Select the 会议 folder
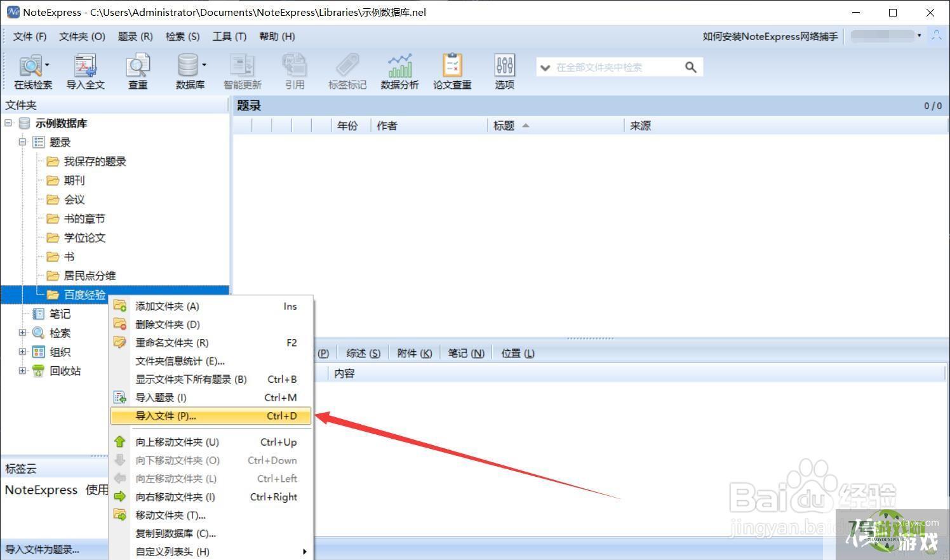 tap(74, 199)
